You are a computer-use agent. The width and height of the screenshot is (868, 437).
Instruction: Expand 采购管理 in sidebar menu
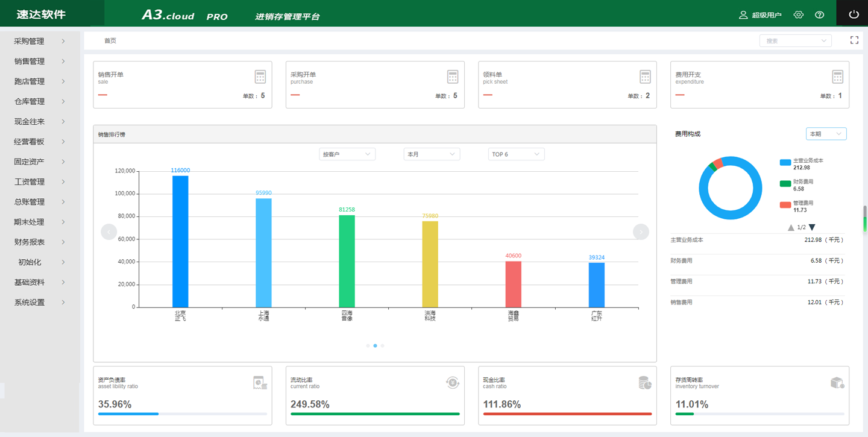[x=39, y=41]
